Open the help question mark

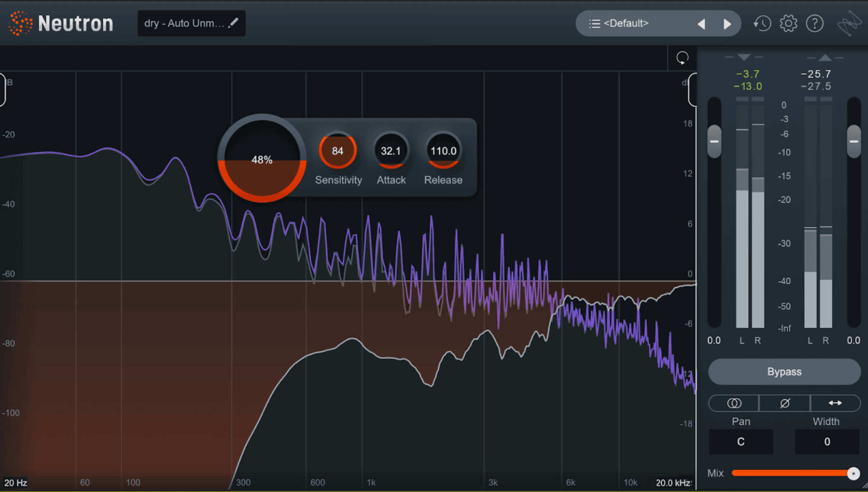tap(815, 23)
